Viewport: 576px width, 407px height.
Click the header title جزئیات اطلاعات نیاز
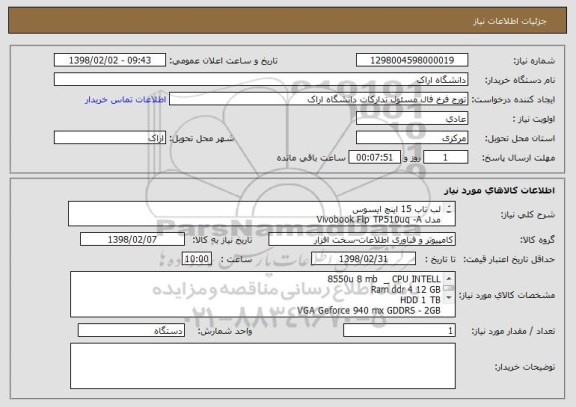(510, 21)
